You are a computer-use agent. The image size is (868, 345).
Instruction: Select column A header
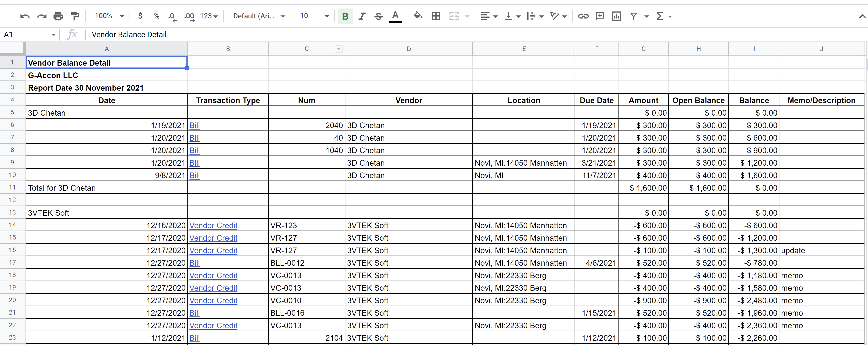107,49
